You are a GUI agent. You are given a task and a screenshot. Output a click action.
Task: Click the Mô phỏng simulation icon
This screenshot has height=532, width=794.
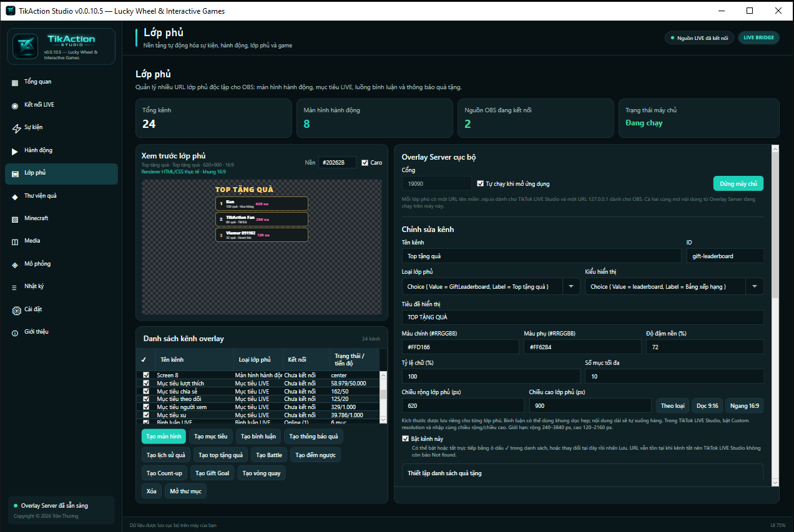click(x=15, y=264)
